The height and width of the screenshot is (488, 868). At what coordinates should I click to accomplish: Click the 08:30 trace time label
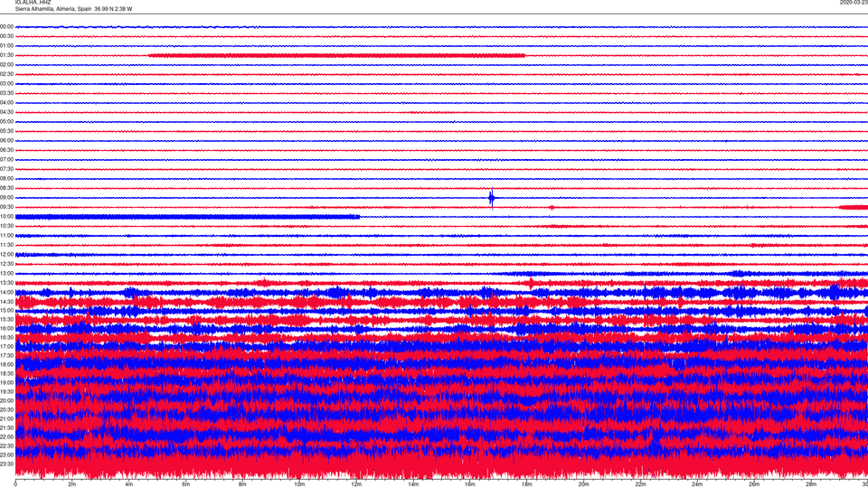tap(6, 188)
